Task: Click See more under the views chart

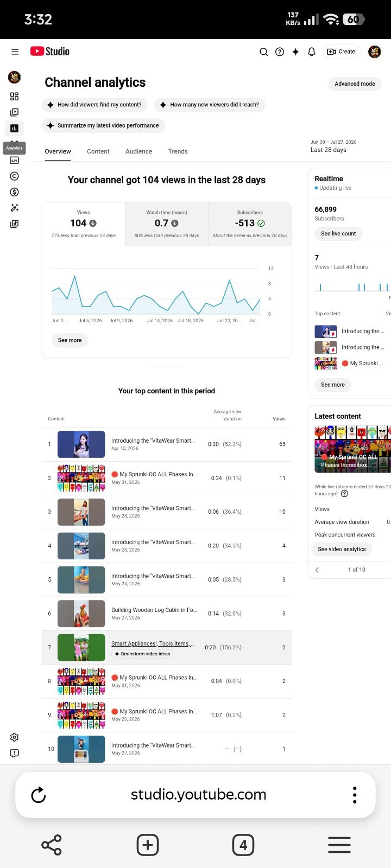Action: click(70, 340)
